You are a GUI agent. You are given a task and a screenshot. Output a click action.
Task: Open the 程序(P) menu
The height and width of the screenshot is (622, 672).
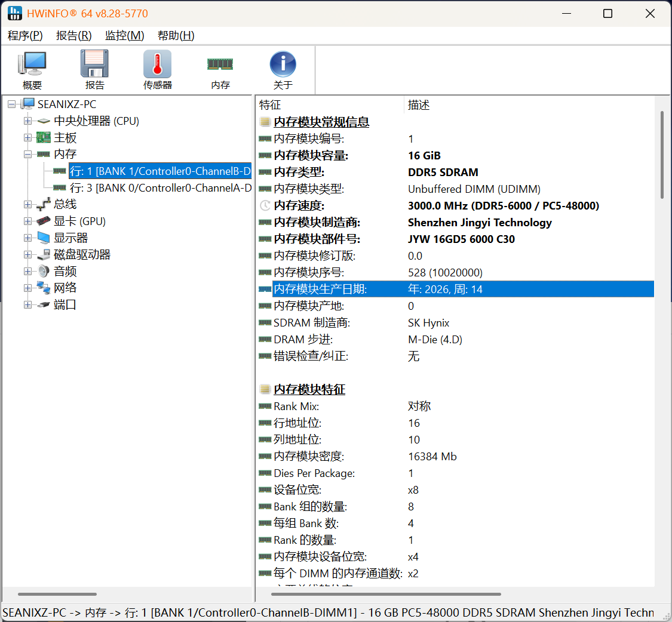(25, 36)
